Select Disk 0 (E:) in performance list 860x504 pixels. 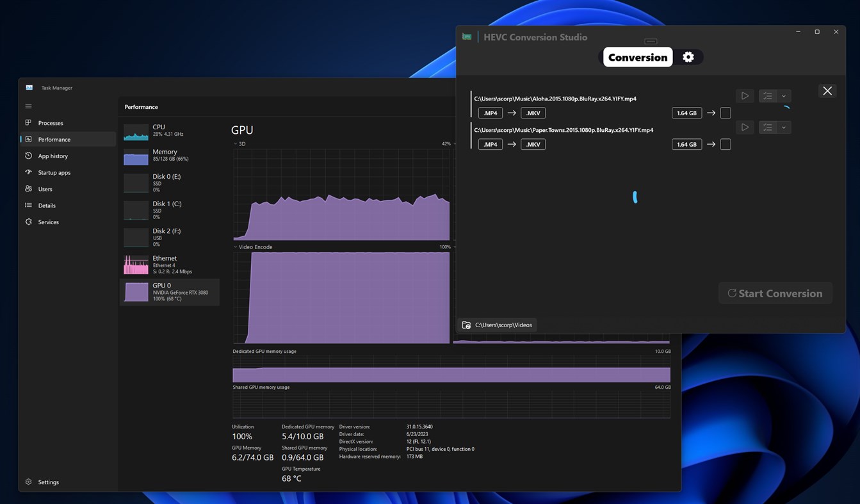tap(170, 183)
